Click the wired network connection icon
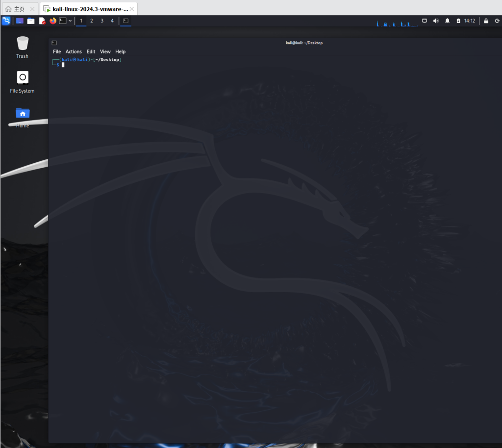The height and width of the screenshot is (448, 502). point(425,21)
